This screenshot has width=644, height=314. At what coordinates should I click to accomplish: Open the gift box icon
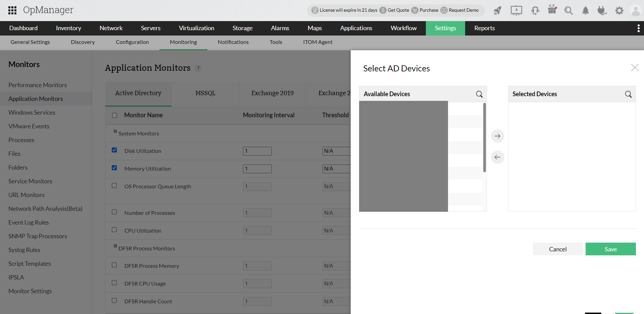[552, 9]
